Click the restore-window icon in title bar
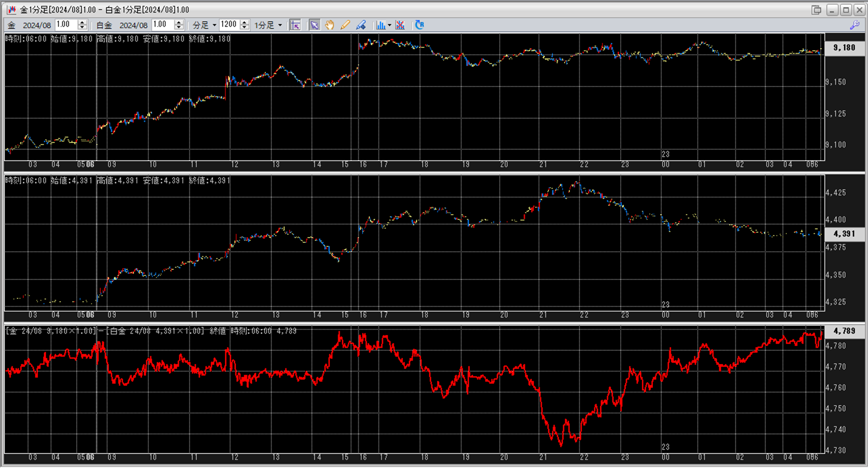The width and height of the screenshot is (868, 468). point(816,10)
